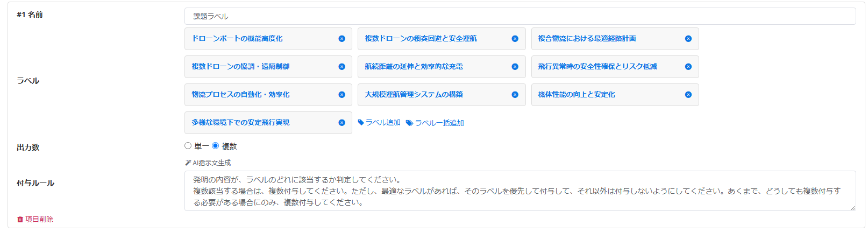Delete the 航続距離の延伸と効率的な充電 label
This screenshot has width=868, height=232.
coord(515,67)
